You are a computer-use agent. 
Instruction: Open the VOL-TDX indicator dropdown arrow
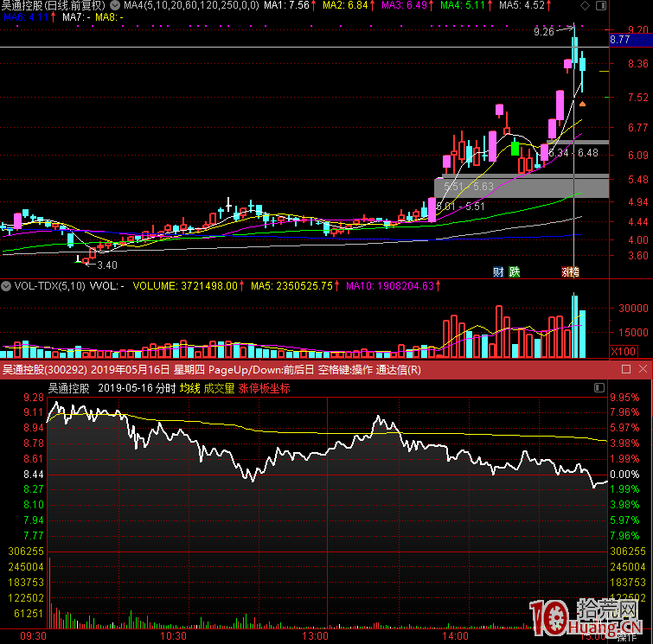point(6,286)
